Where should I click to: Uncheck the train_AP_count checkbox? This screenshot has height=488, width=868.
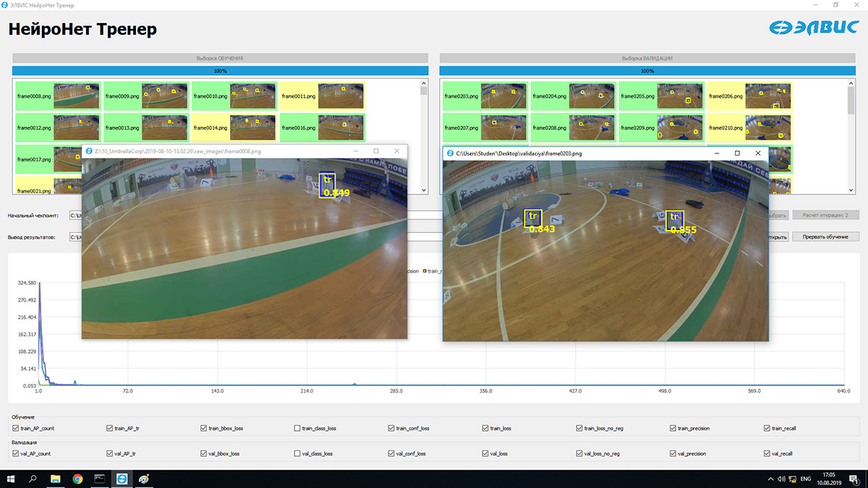(x=17, y=429)
